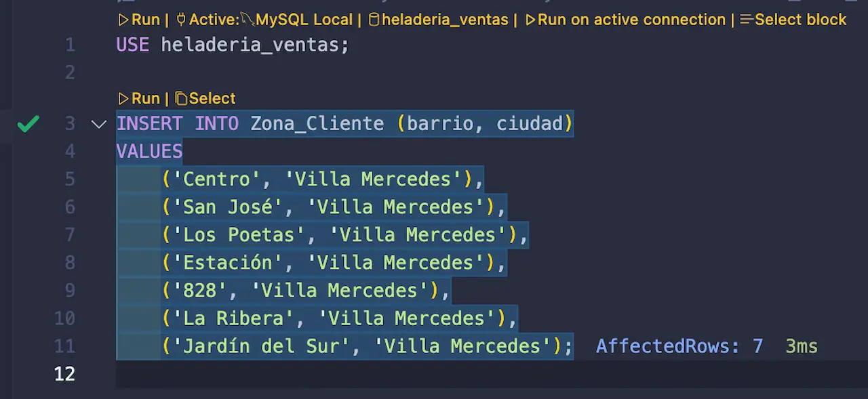Viewport: 868px width, 399px height.
Task: Click the MySQL dolphin icon
Action: pos(246,18)
